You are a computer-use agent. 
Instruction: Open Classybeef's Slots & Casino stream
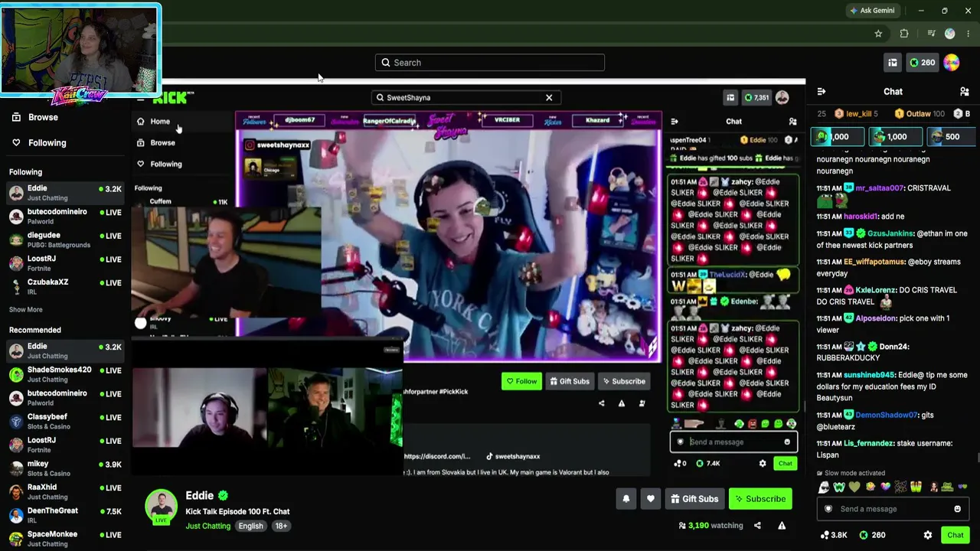(x=65, y=422)
